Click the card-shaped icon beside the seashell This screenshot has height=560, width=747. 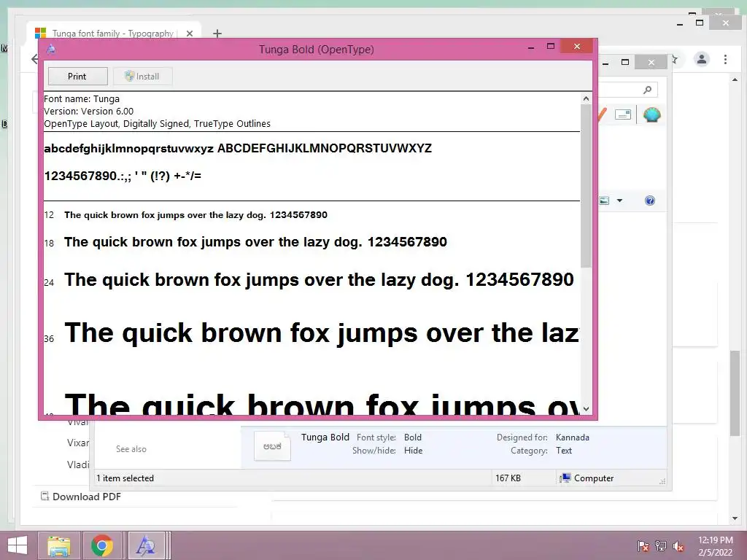point(623,114)
